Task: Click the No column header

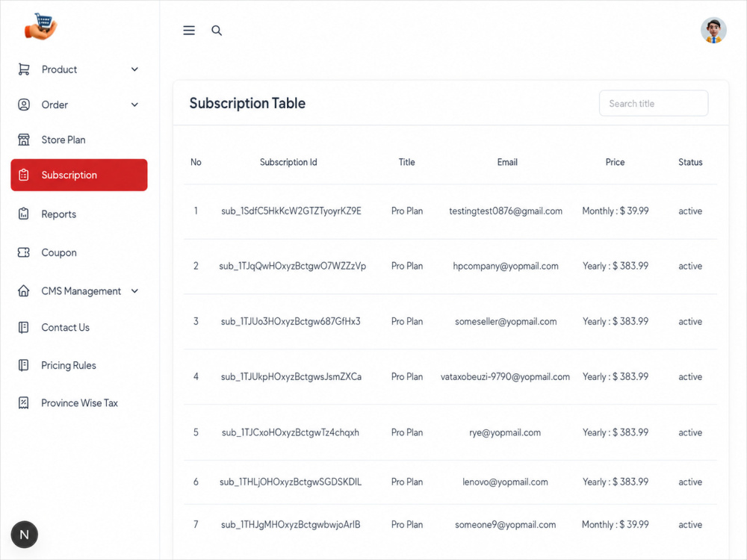Action: (196, 162)
